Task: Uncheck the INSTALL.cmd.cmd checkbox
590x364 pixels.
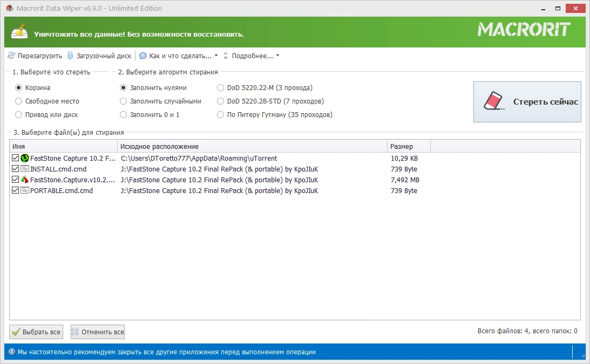Action: coord(16,169)
